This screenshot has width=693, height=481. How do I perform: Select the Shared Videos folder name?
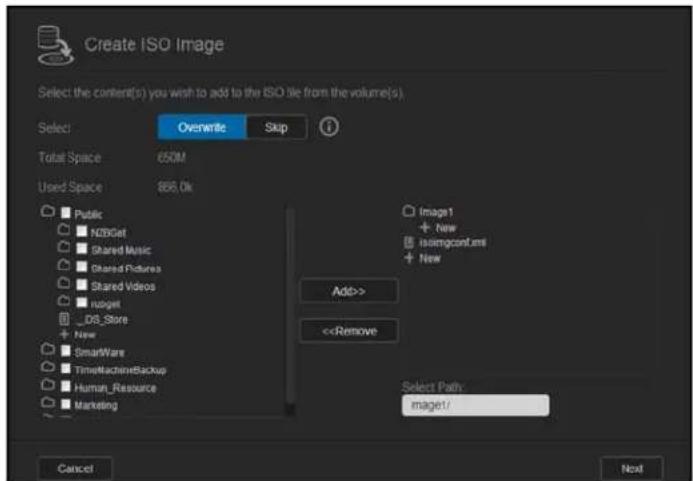click(x=123, y=286)
